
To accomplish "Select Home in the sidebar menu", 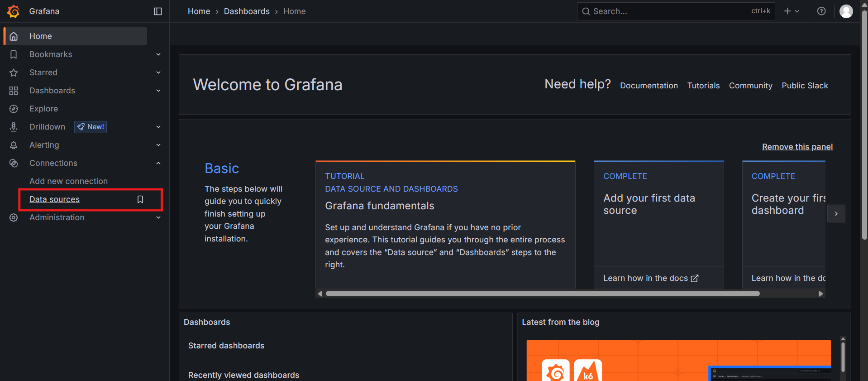I will (76, 36).
